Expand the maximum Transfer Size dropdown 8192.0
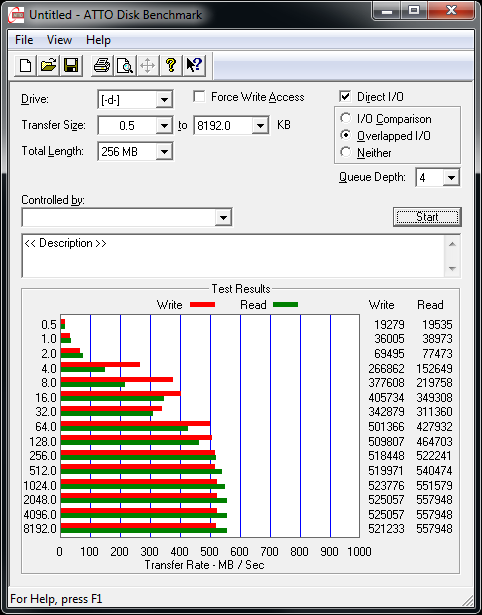 260,126
